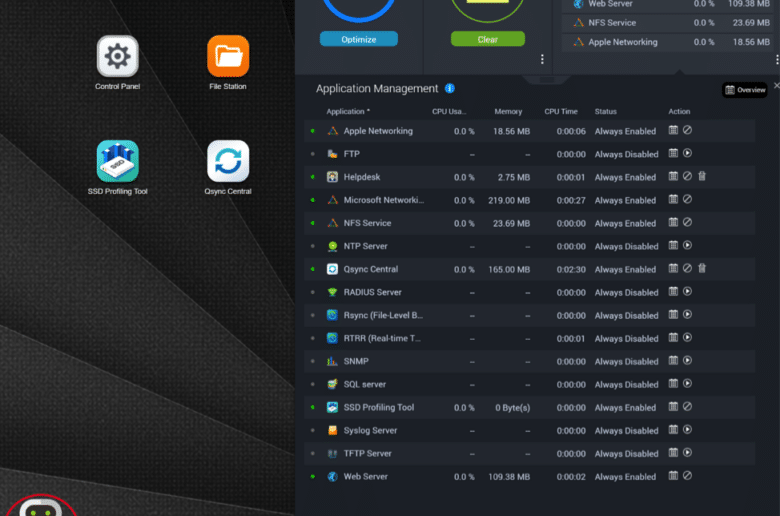Open schedule icon for FTP row
This screenshot has width=780, height=516.
(x=673, y=153)
